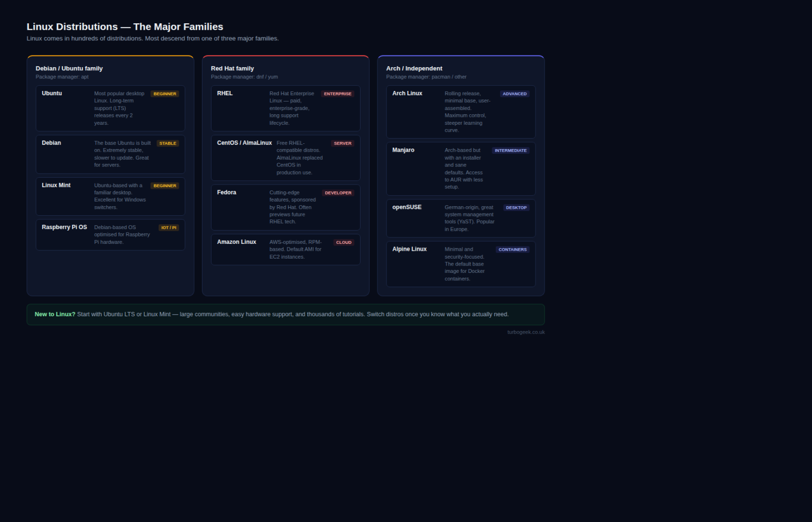Click the subtitle about hundreds of distributions
812x522 pixels.
coord(153,39)
